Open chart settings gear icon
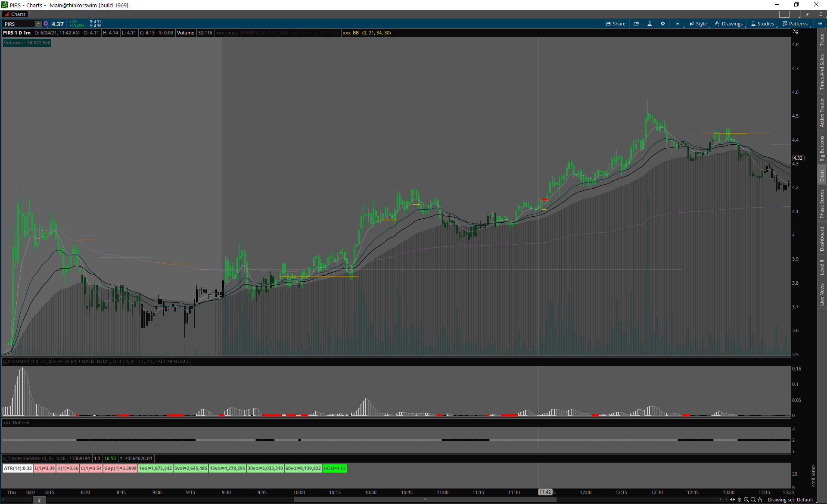This screenshot has width=827, height=504. [x=663, y=24]
